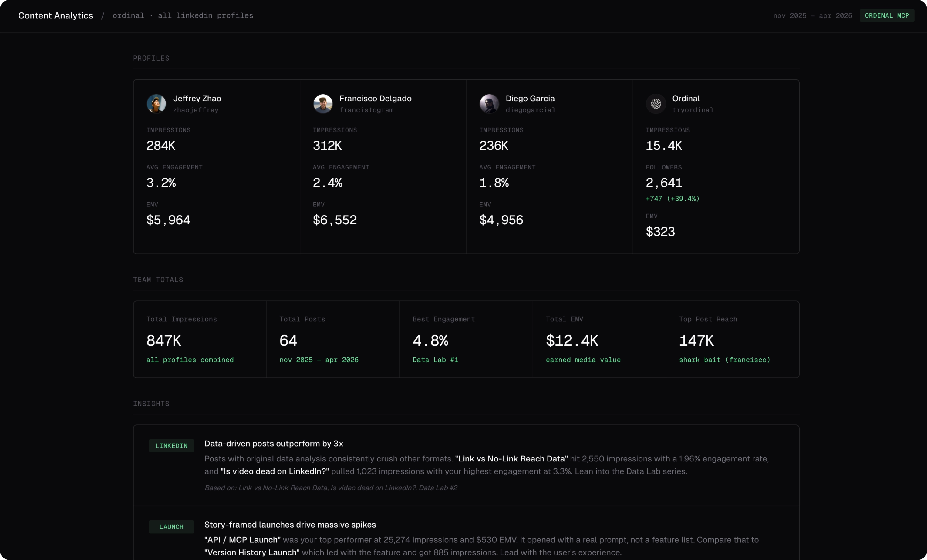Click the LINKEDIN insight tag

click(171, 446)
